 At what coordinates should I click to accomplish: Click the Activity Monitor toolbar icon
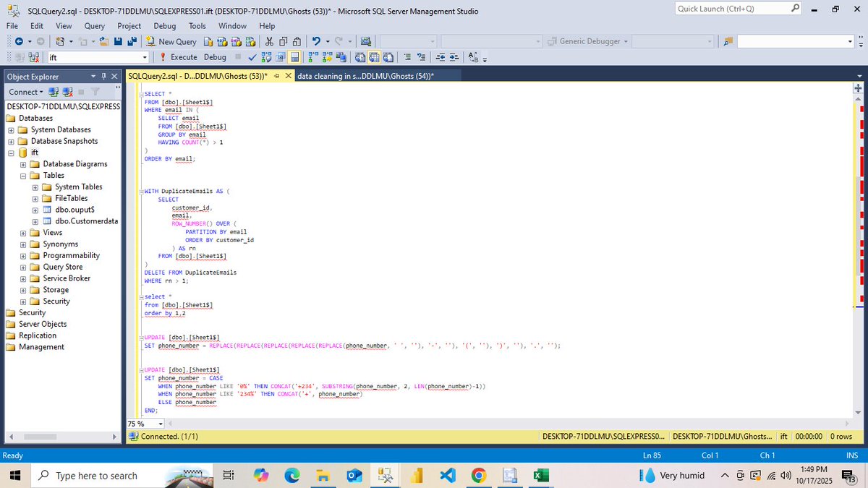(366, 41)
